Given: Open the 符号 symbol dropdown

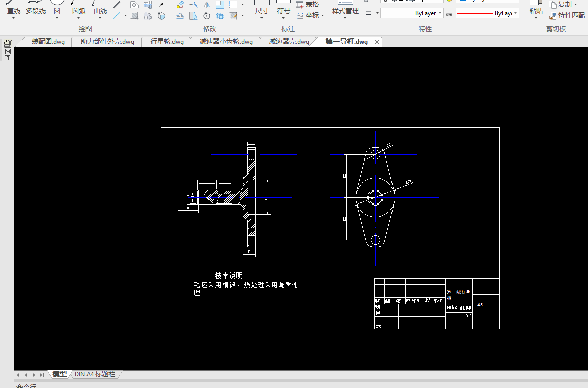Looking at the screenshot, I should point(283,18).
